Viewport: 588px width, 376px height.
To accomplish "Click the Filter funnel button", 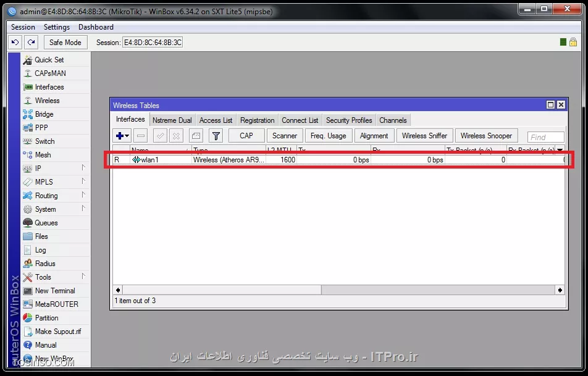I will pyautogui.click(x=216, y=136).
